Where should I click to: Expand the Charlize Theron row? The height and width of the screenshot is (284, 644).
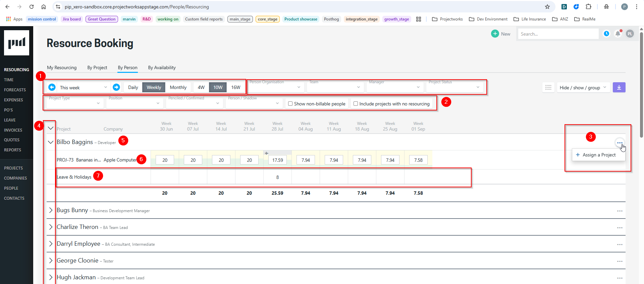tap(51, 227)
